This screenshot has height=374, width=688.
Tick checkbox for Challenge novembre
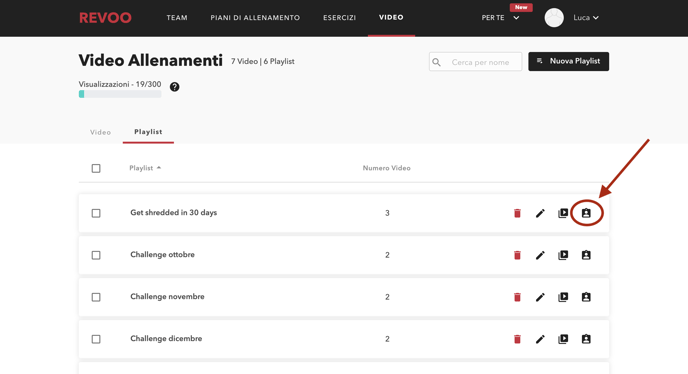coord(96,297)
